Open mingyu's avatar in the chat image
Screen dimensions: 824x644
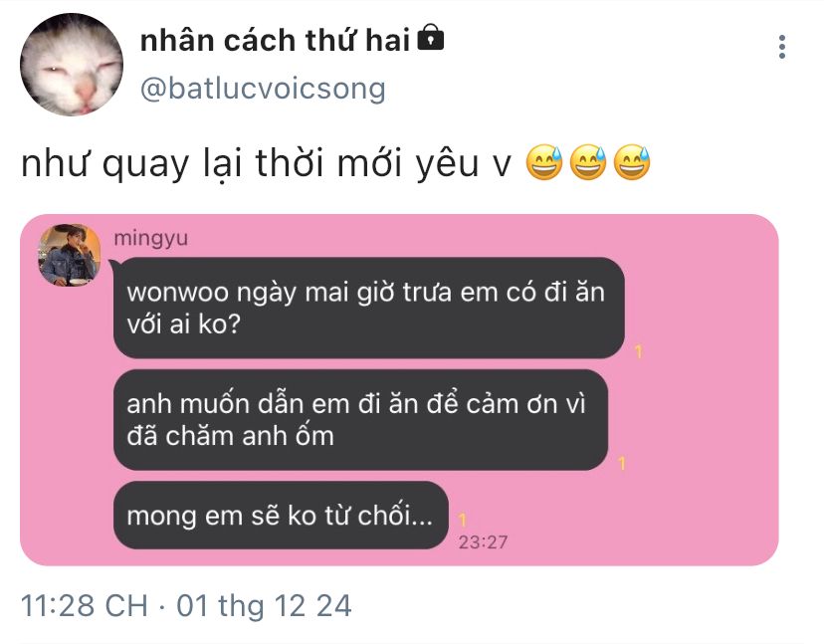point(69,255)
